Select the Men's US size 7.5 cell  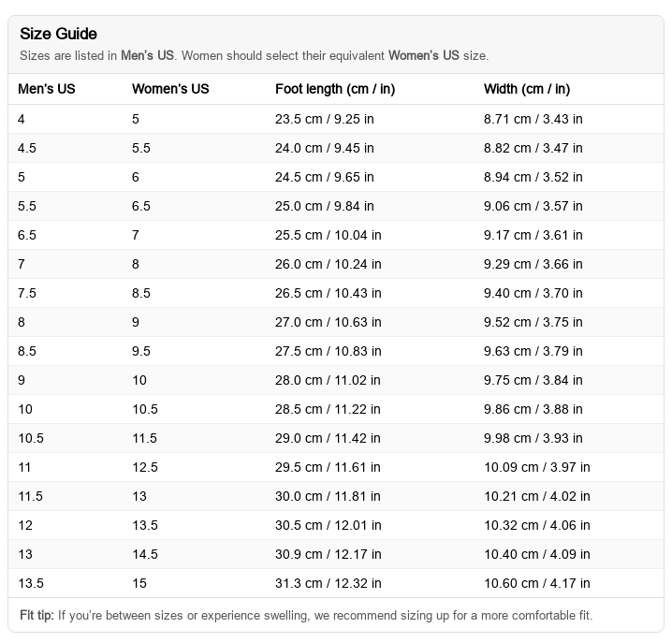[27, 293]
